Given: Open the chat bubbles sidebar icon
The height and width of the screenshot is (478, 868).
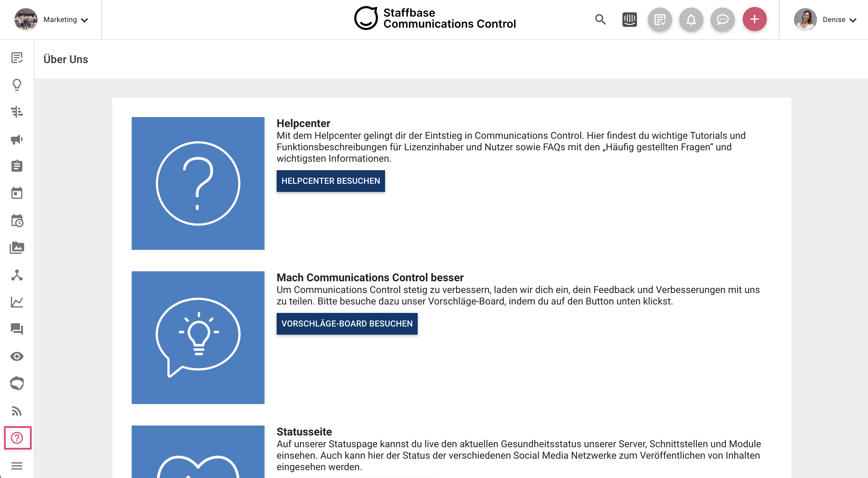Looking at the screenshot, I should coord(17,329).
